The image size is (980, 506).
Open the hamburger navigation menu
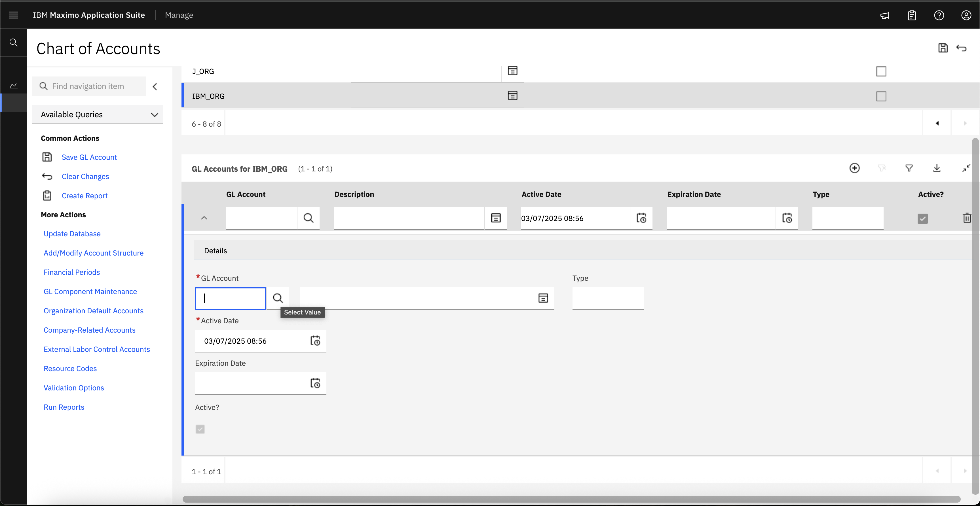[14, 15]
